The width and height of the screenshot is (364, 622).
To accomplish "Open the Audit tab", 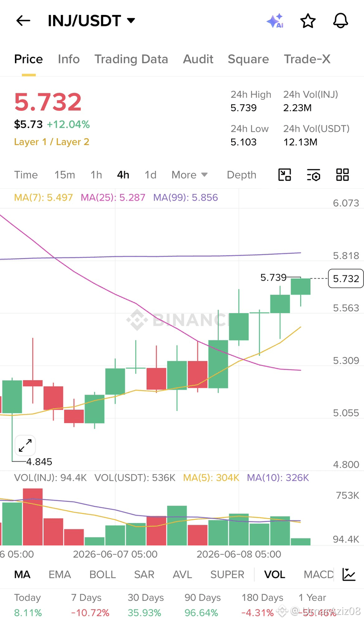I will [x=198, y=59].
